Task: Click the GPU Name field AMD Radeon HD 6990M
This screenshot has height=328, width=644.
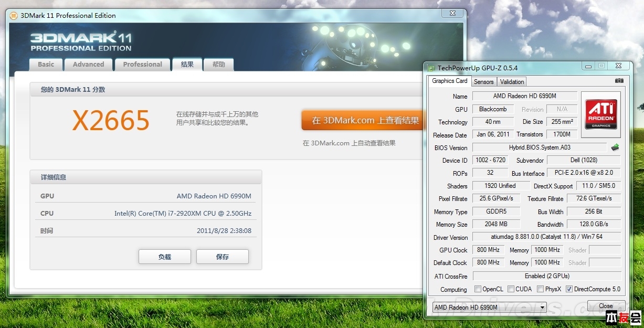Action: coord(525,96)
